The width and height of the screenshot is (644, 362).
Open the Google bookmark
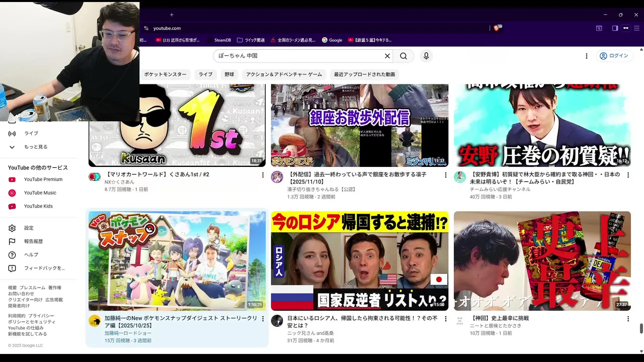tap(332, 40)
